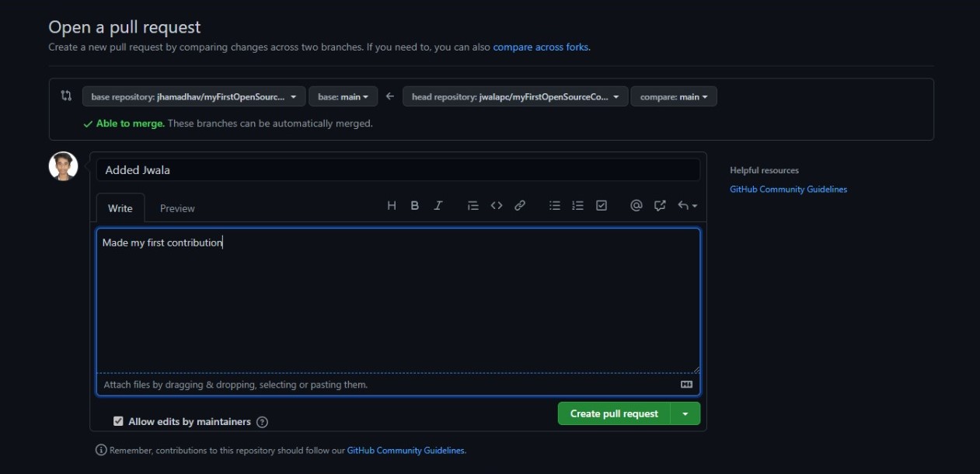Open the base: main branch dropdown
This screenshot has width=980, height=474.
click(343, 97)
